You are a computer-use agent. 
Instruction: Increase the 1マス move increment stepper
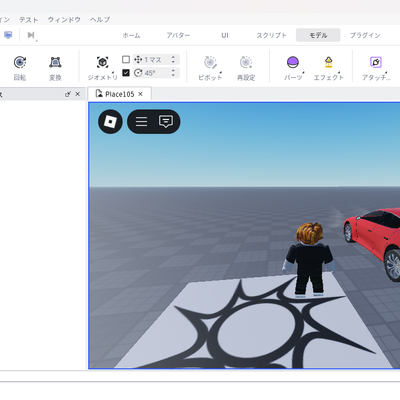[x=173, y=57]
